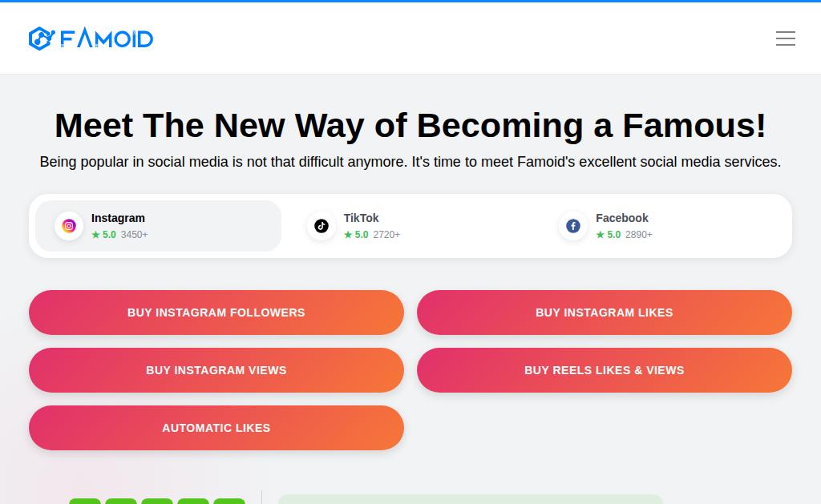Click the Instagram logo icon
Image resolution: width=821 pixels, height=504 pixels.
pyautogui.click(x=69, y=226)
